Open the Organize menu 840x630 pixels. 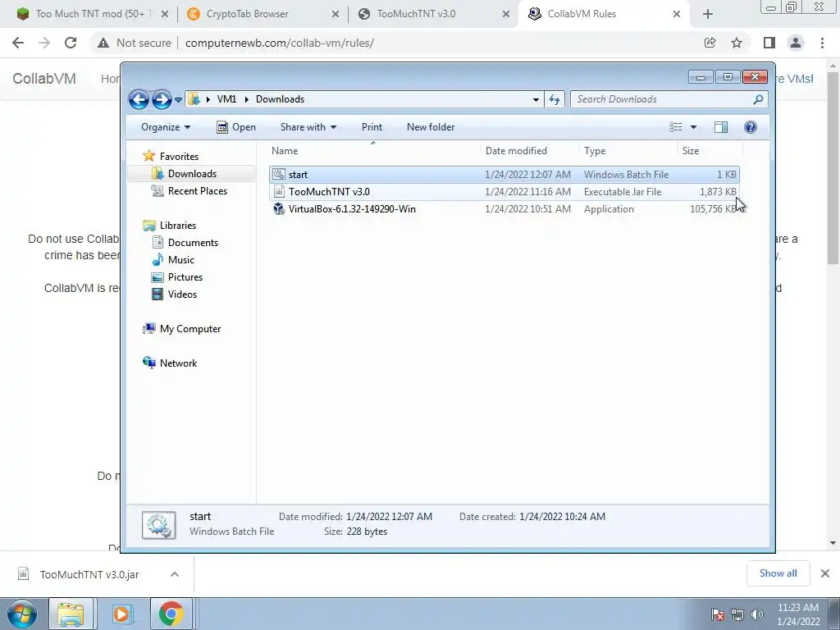point(166,127)
